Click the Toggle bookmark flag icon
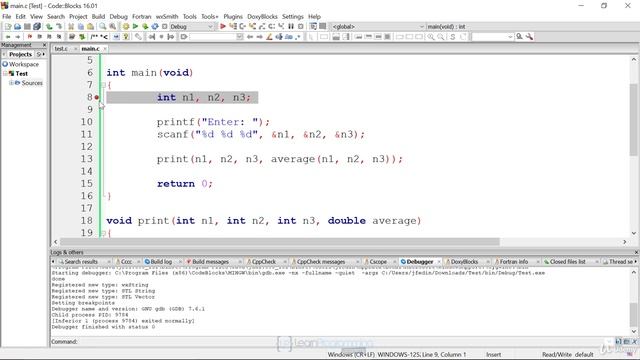Image resolution: width=640 pixels, height=360 pixels. pyautogui.click(x=29, y=37)
